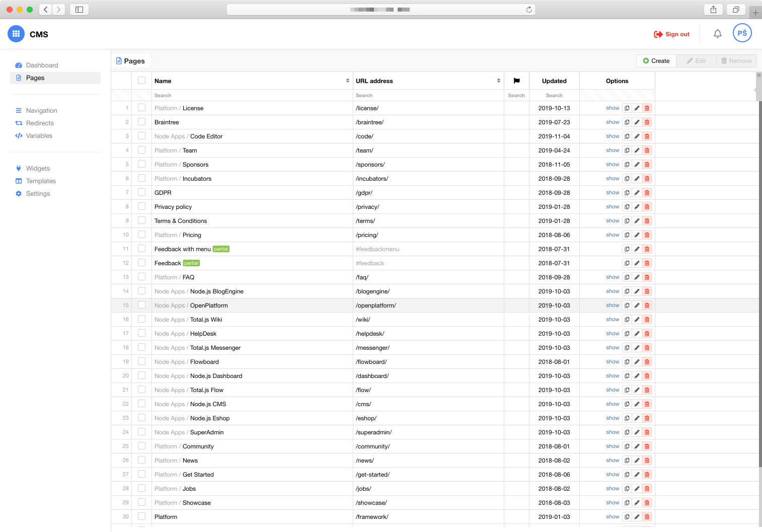Delete the Platform / Incubators page
The height and width of the screenshot is (532, 762).
click(x=647, y=179)
